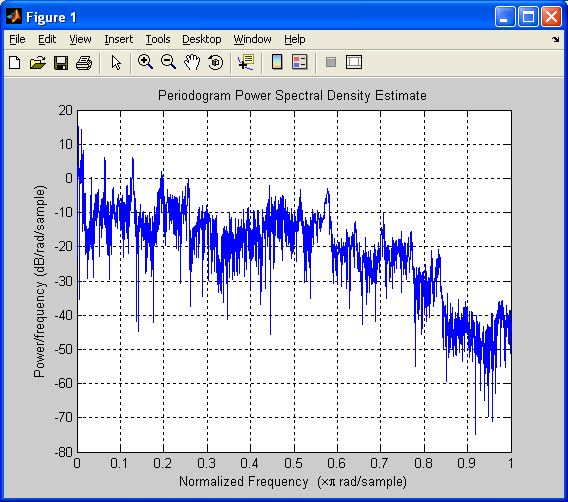
Task: Print the figure with the printer icon
Action: point(84,63)
